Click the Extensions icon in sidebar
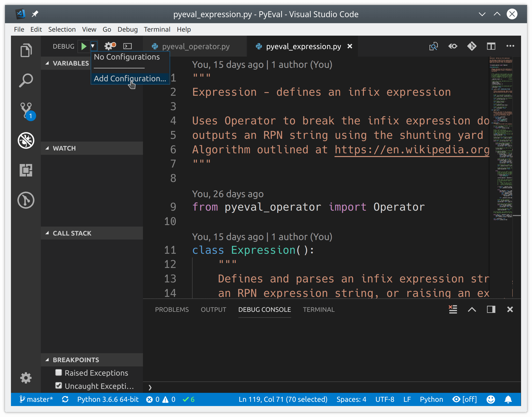 [25, 169]
